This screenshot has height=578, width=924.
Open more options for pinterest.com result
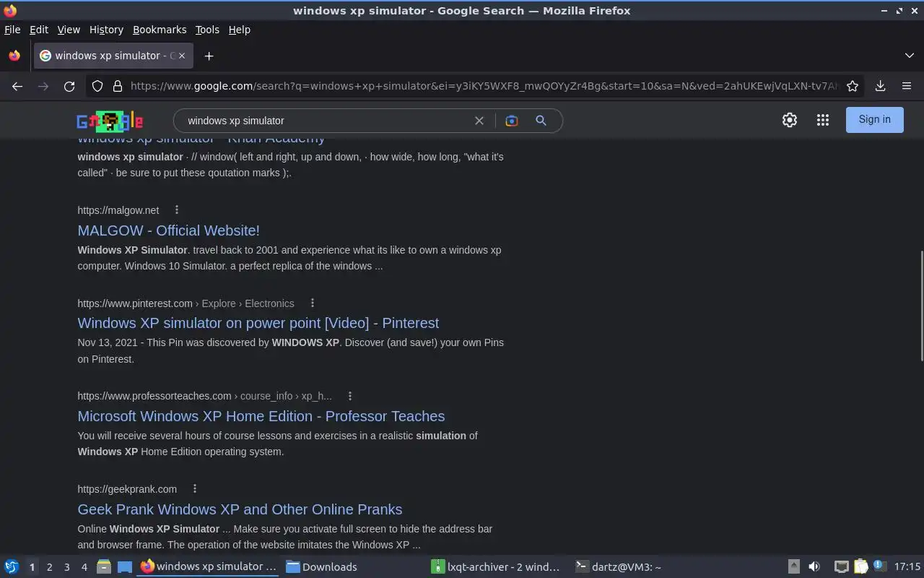click(x=312, y=303)
